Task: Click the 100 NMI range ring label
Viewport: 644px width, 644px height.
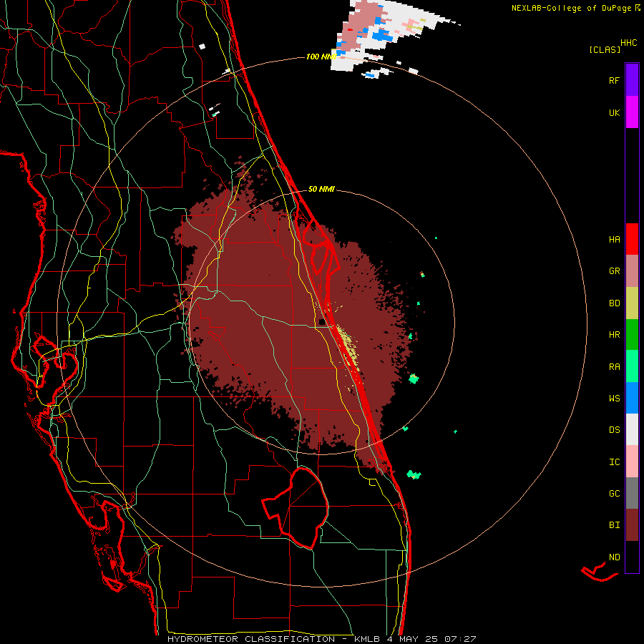Action: click(321, 57)
